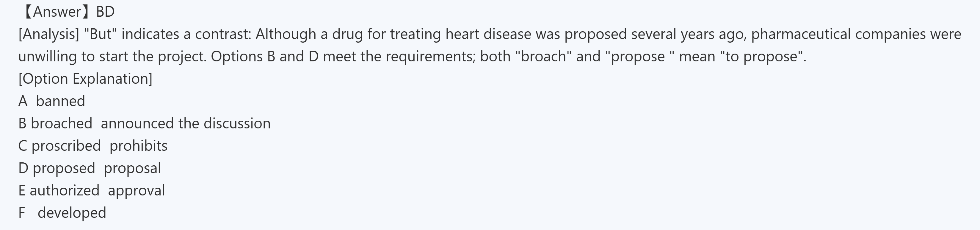Screen dimensions: 980x230
Task: Select option F developed
Action: [71, 213]
